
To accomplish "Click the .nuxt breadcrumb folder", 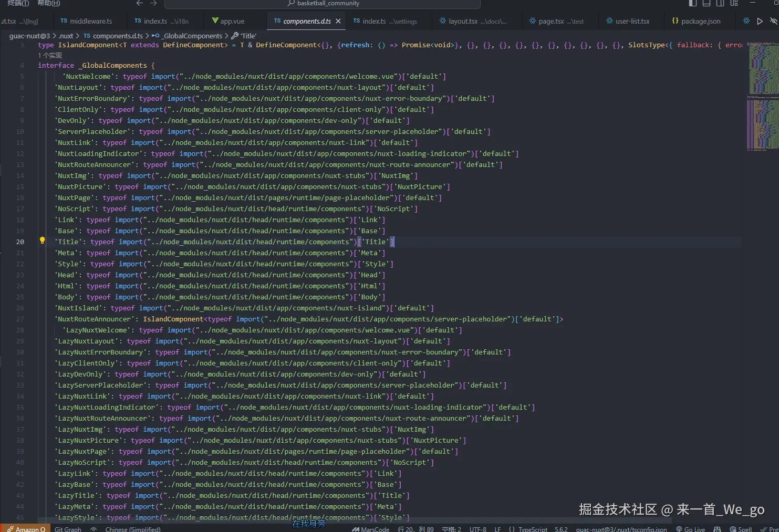I will [66, 36].
